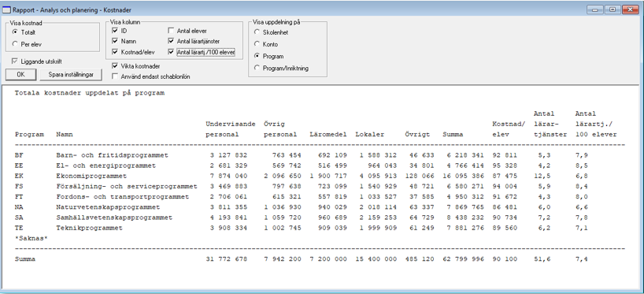Image resolution: width=644 pixels, height=294 pixels.
Task: Toggle Antal lärartj./100 elever checkbox
Action: click(x=171, y=52)
